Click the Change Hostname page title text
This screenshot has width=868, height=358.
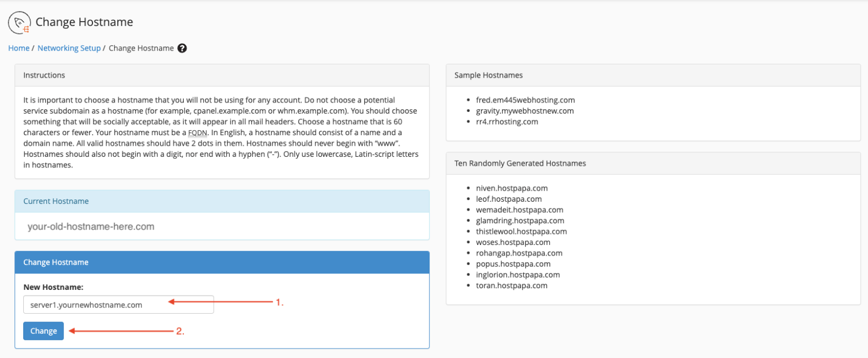pyautogui.click(x=84, y=22)
